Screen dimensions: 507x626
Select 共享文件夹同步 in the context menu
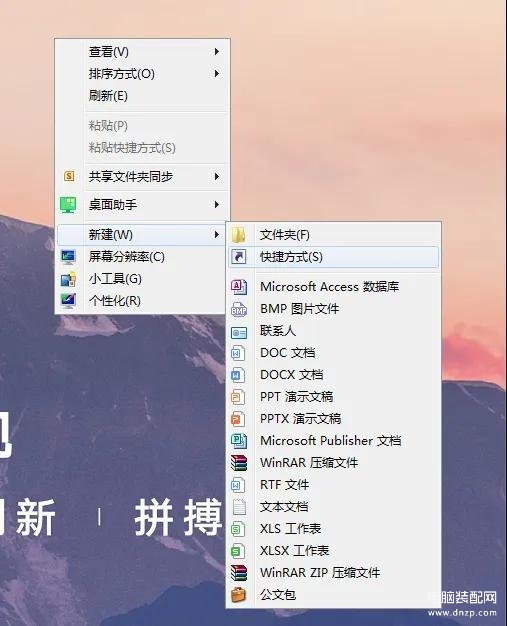tap(142, 176)
